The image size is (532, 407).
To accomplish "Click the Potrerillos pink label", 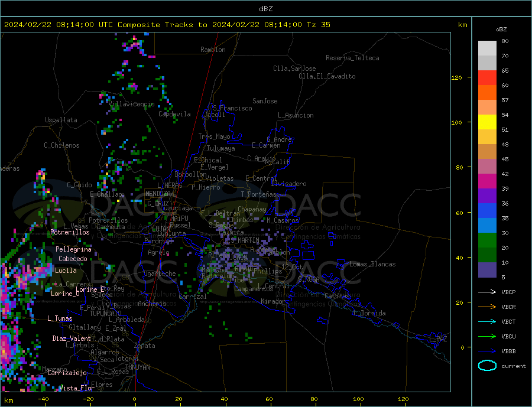I will pyautogui.click(x=70, y=232).
